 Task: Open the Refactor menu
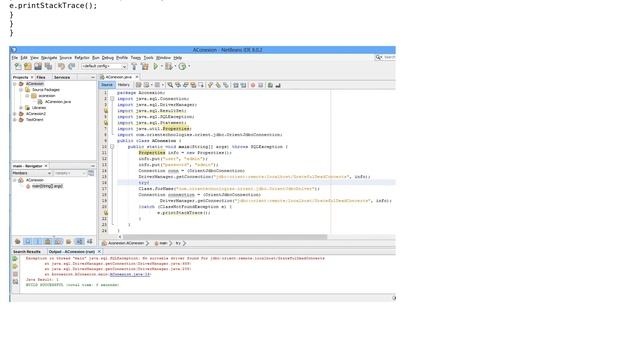coord(82,58)
